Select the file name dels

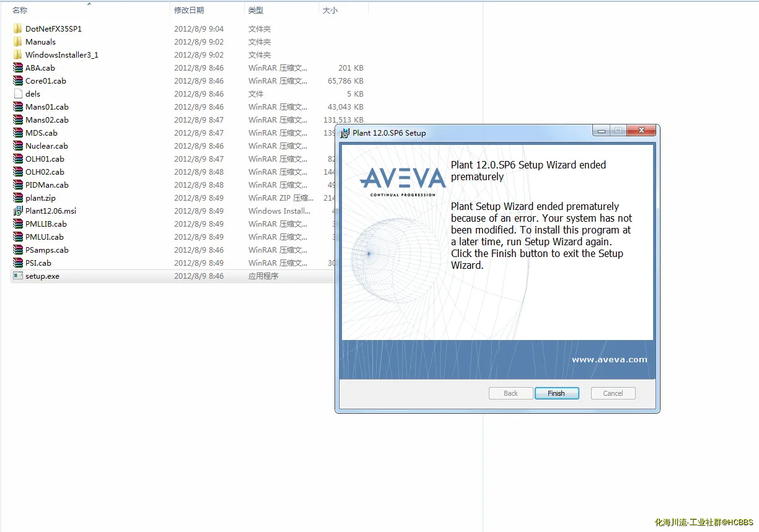click(x=33, y=94)
